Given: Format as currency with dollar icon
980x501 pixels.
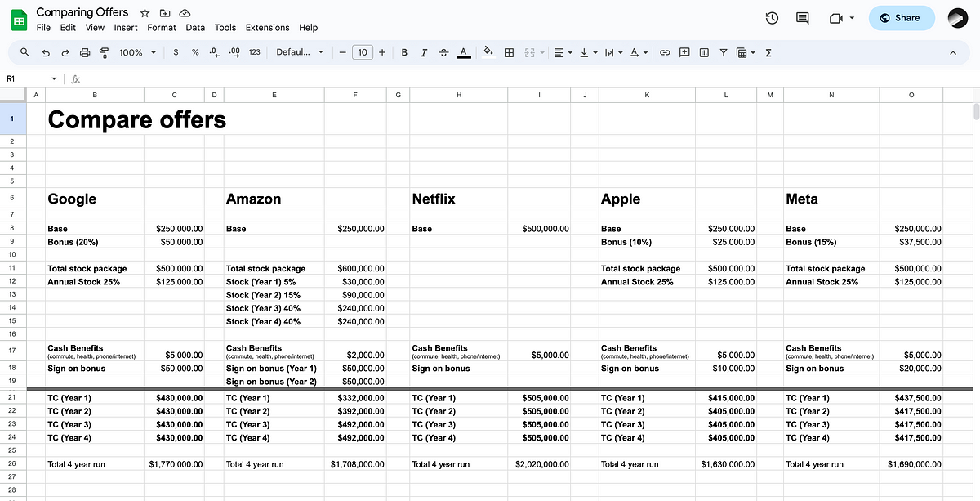Looking at the screenshot, I should [176, 52].
